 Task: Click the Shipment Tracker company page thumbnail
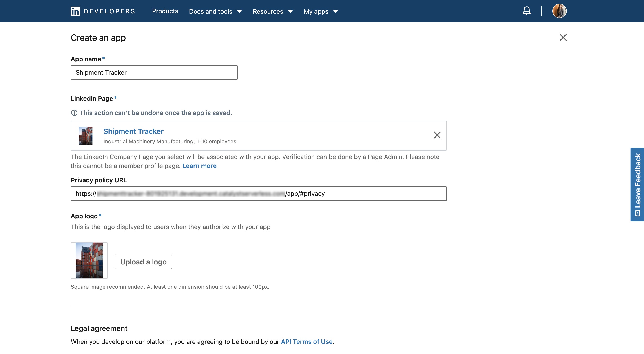click(x=85, y=135)
